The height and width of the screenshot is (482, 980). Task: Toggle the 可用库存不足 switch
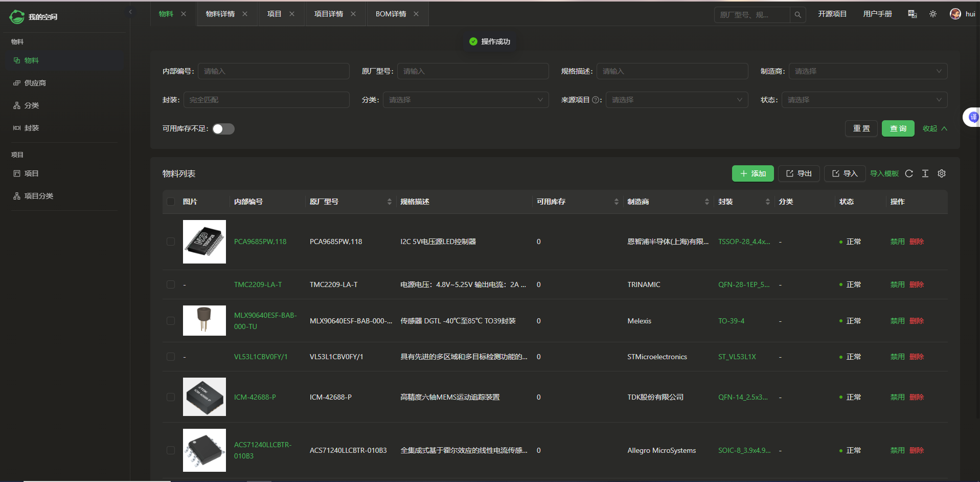point(223,129)
